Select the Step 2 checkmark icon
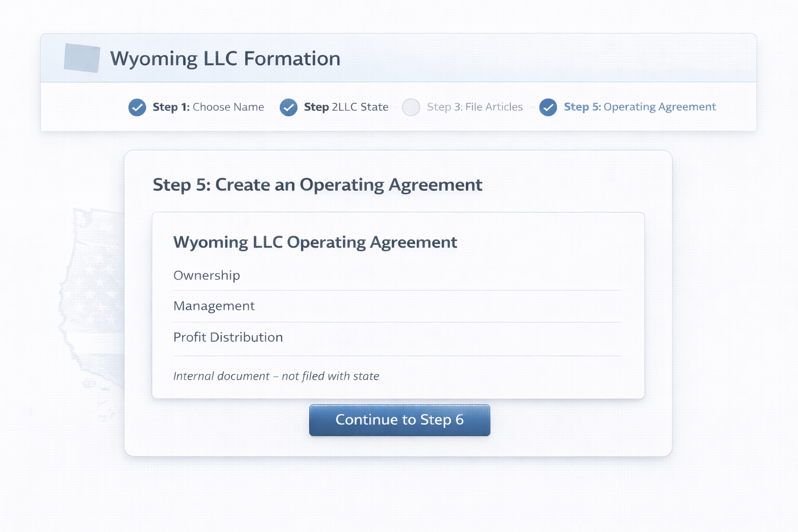The height and width of the screenshot is (532, 798). click(x=288, y=107)
